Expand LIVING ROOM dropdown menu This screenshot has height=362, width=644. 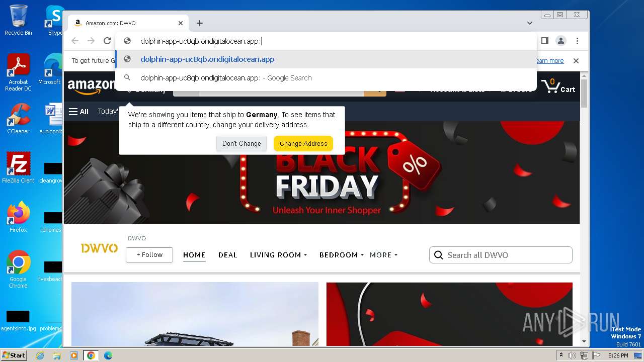pyautogui.click(x=278, y=255)
